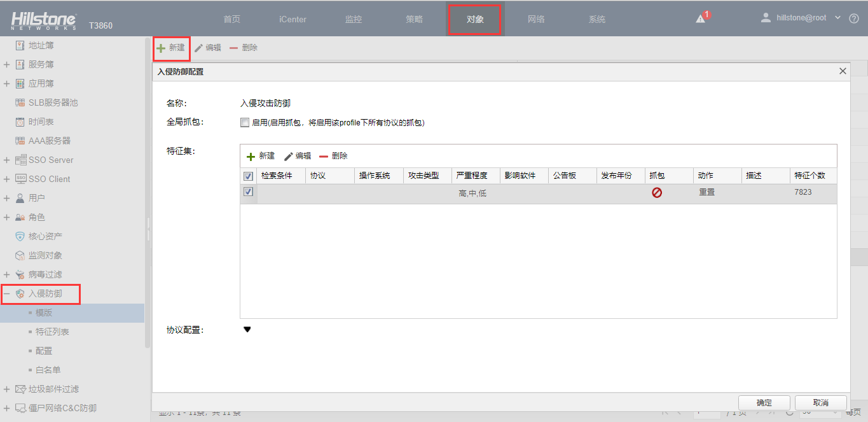Viewport: 868px width, 422px height.
Task: Expand the 协议配置 disclosure triangle
Action: 247,330
